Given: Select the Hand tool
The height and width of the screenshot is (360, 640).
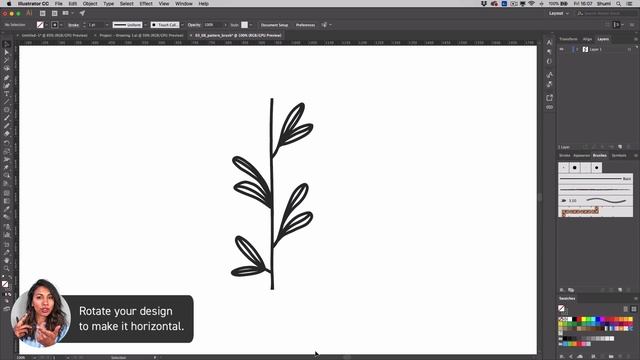Looking at the screenshot, I should [7, 260].
